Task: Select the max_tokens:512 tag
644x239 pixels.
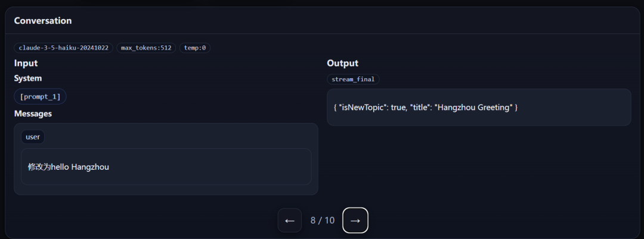Action: click(x=146, y=48)
